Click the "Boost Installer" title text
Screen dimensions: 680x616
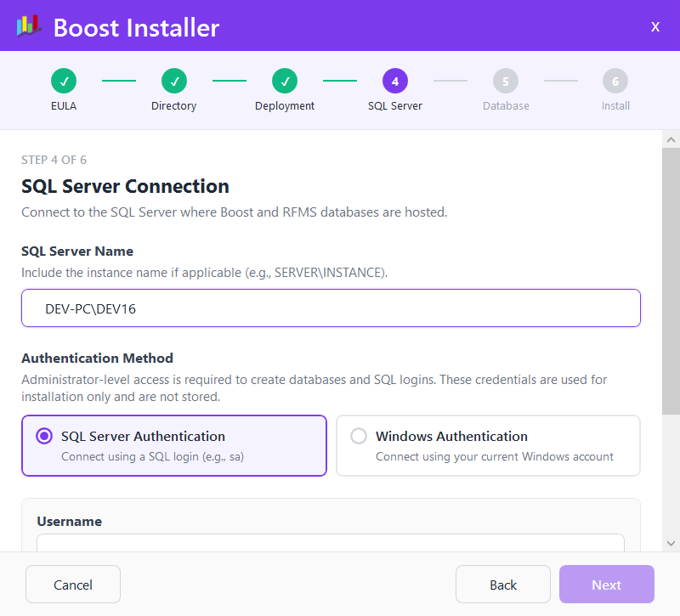[x=137, y=28]
